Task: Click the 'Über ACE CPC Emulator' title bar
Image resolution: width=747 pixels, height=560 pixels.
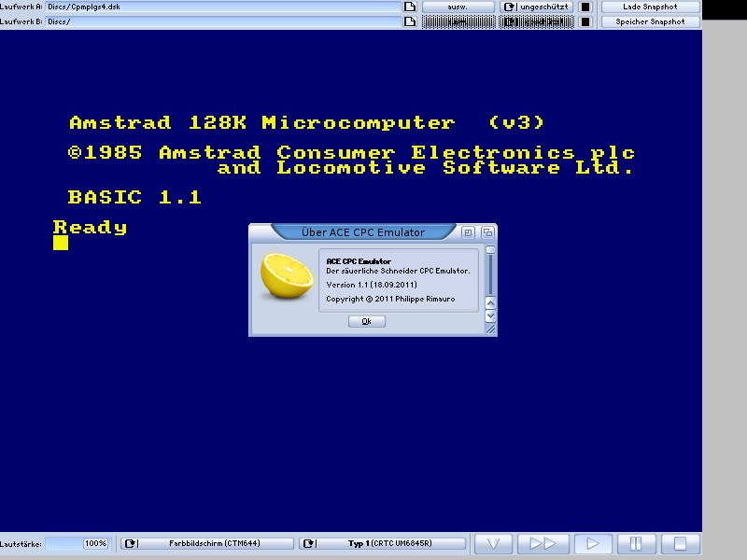Action: pyautogui.click(x=363, y=232)
